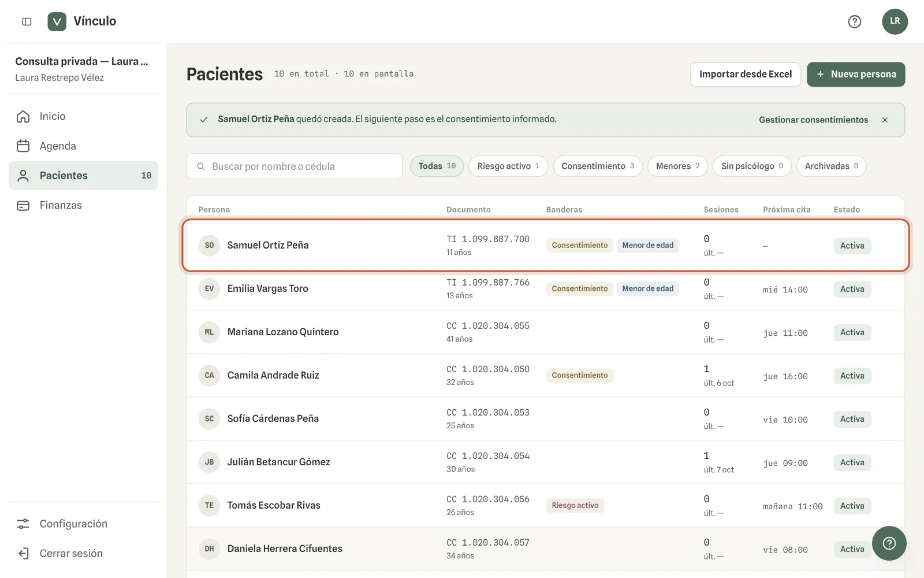Open the floating help bubble at bottom right
This screenshot has height=578, width=924.
889,543
